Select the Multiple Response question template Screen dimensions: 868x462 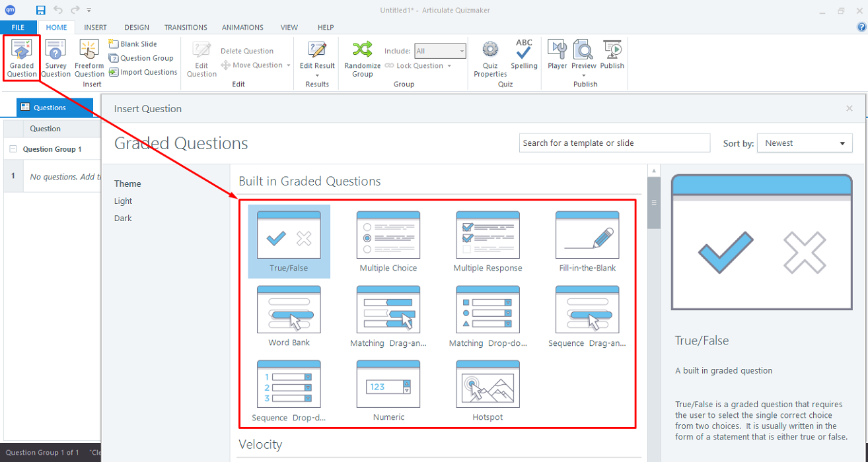pyautogui.click(x=488, y=242)
